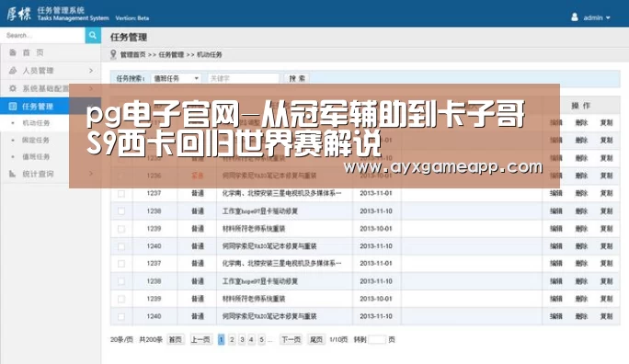Tick checkbox of last 1240 row

[x=121, y=317]
